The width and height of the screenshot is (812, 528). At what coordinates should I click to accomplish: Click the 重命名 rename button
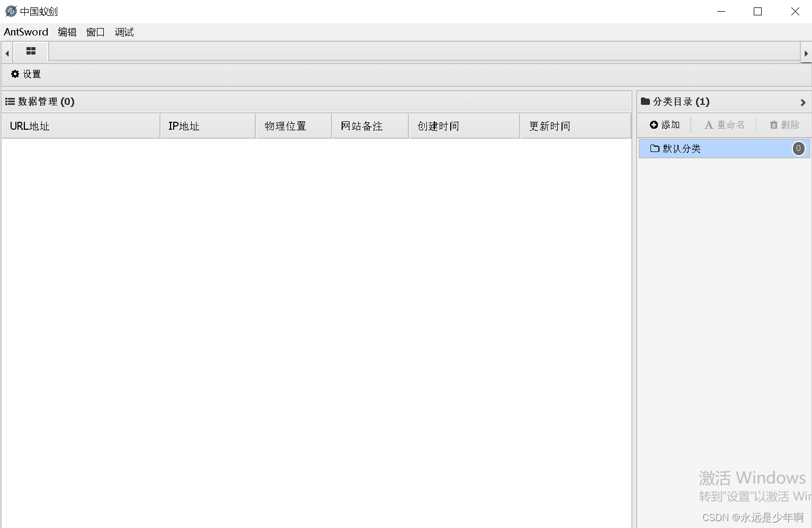[x=724, y=125]
